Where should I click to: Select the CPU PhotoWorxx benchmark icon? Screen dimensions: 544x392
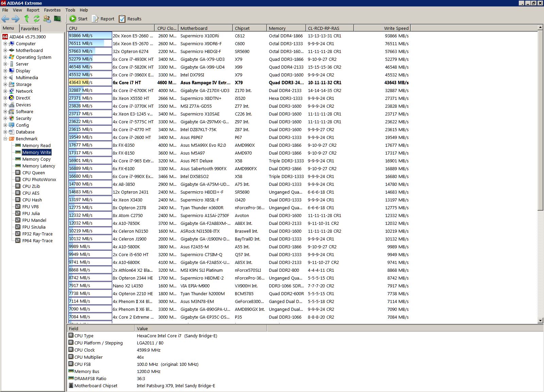coord(18,179)
